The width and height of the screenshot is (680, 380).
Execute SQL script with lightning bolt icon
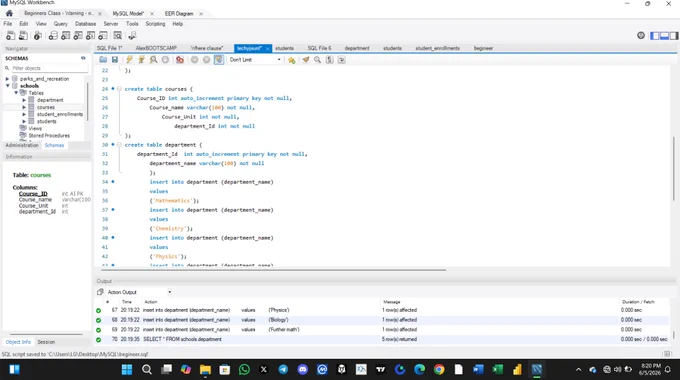click(x=129, y=60)
